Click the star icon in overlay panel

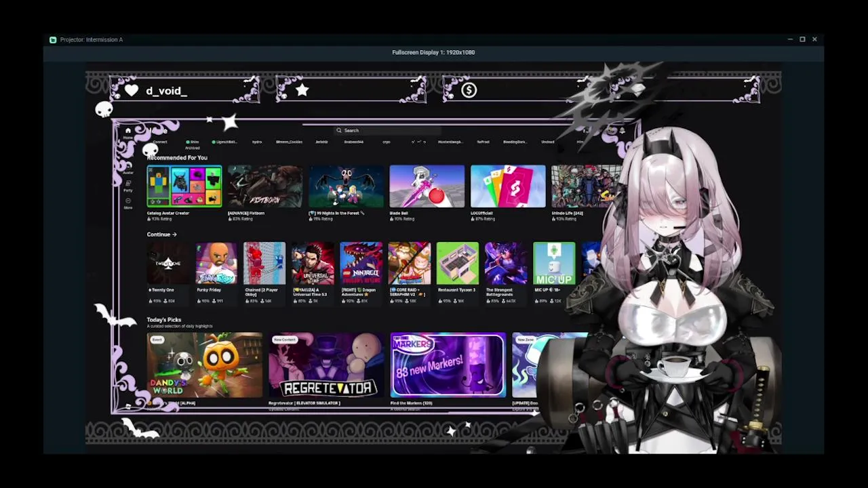click(x=302, y=90)
